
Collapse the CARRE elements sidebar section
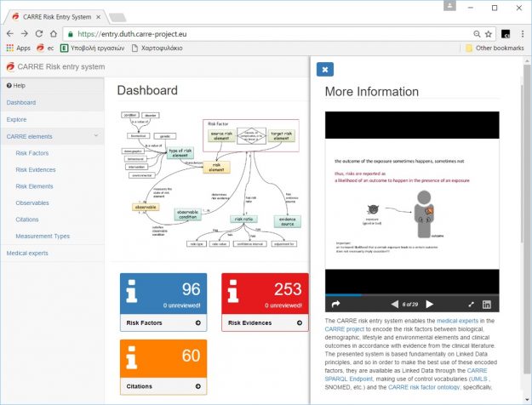52,136
